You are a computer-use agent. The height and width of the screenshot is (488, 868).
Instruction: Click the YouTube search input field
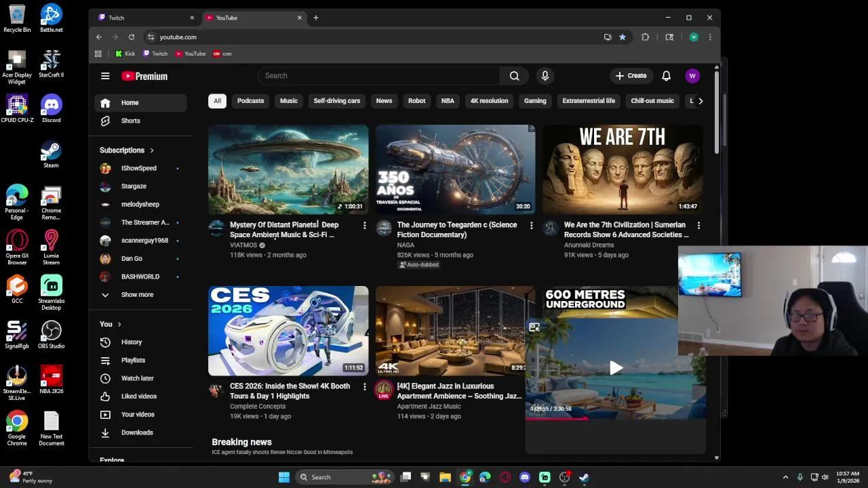tap(378, 76)
